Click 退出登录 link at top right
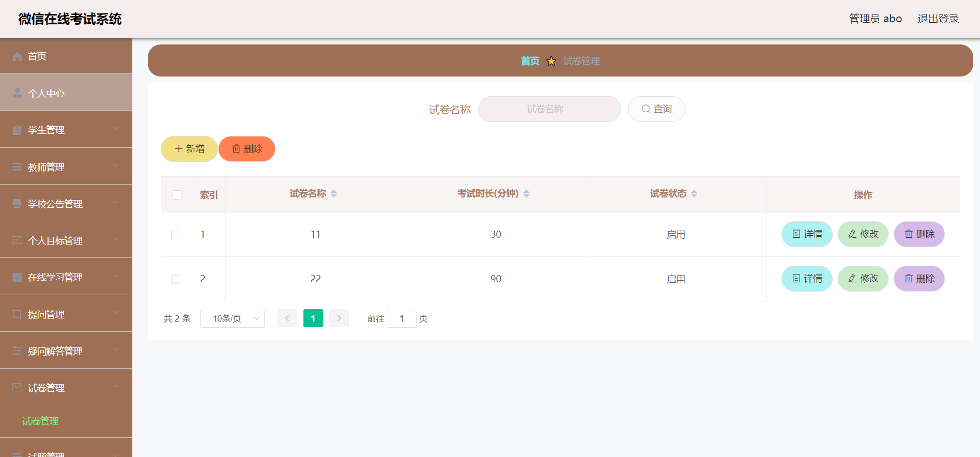This screenshot has width=980, height=457. 938,19
